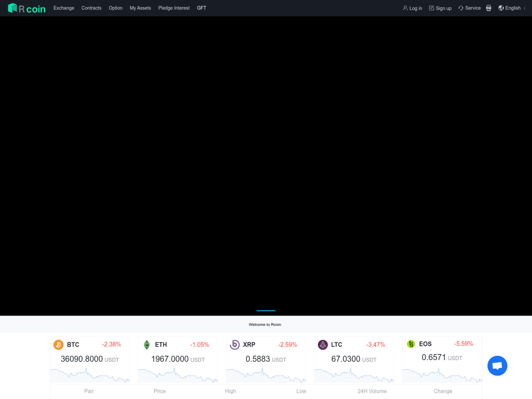The image size is (532, 399).
Task: Click the LTC price 67.0300
Action: [x=346, y=359]
